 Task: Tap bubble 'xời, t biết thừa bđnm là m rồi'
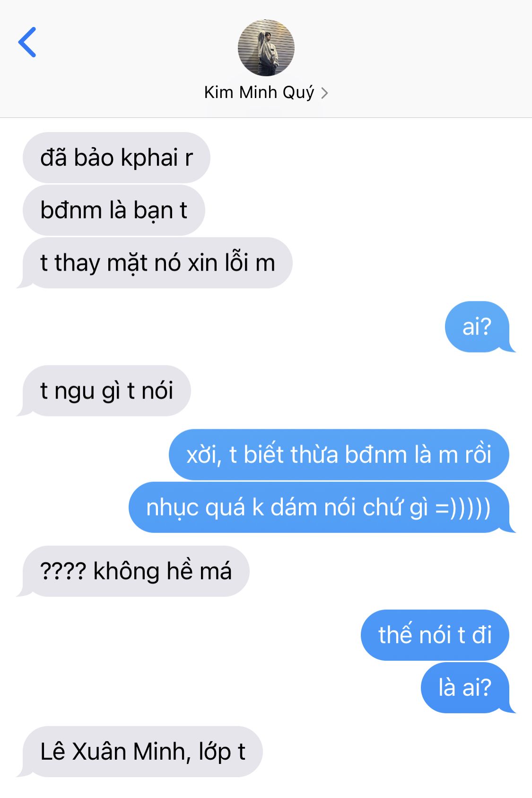[339, 455]
